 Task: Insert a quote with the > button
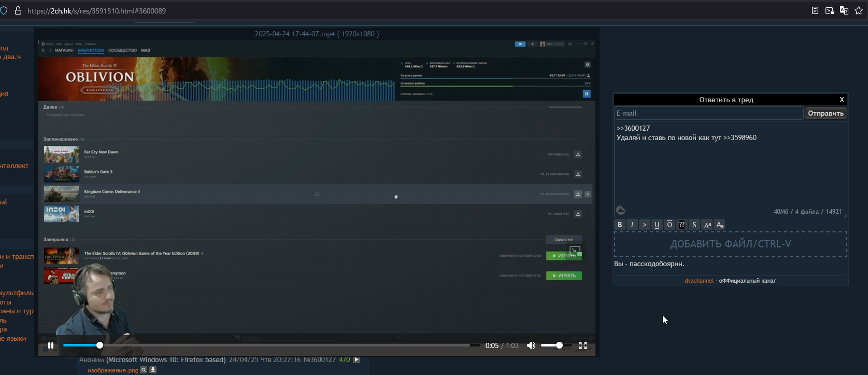coord(645,225)
